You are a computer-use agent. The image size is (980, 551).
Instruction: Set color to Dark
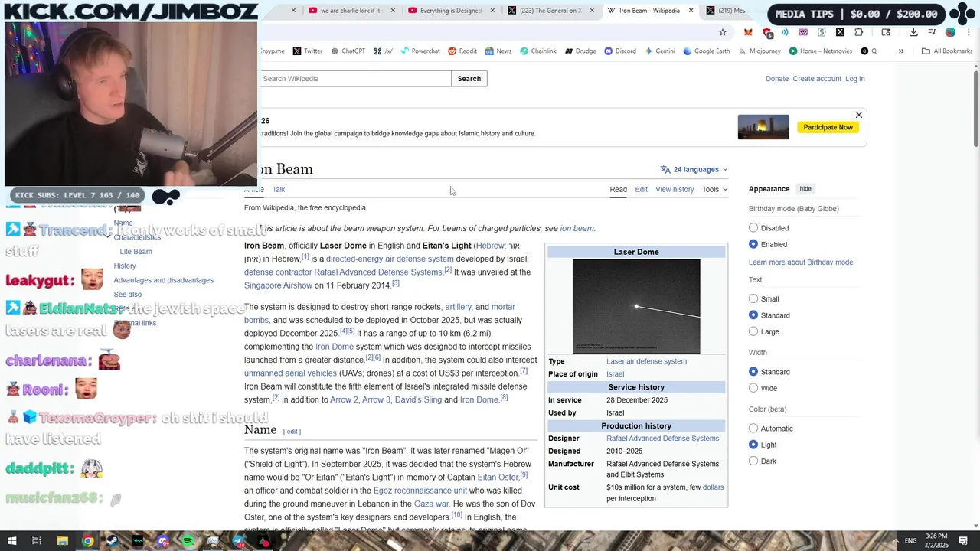tap(753, 461)
